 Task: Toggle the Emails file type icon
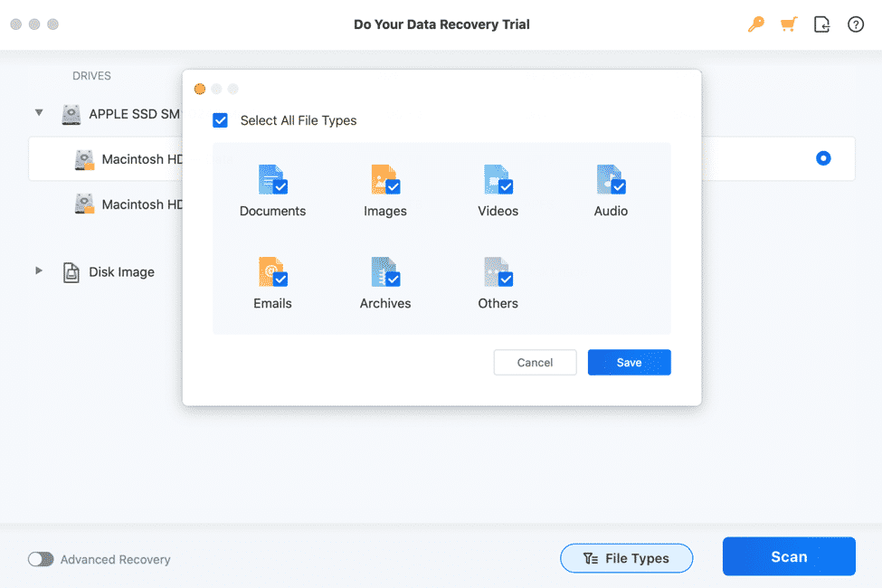pos(272,272)
